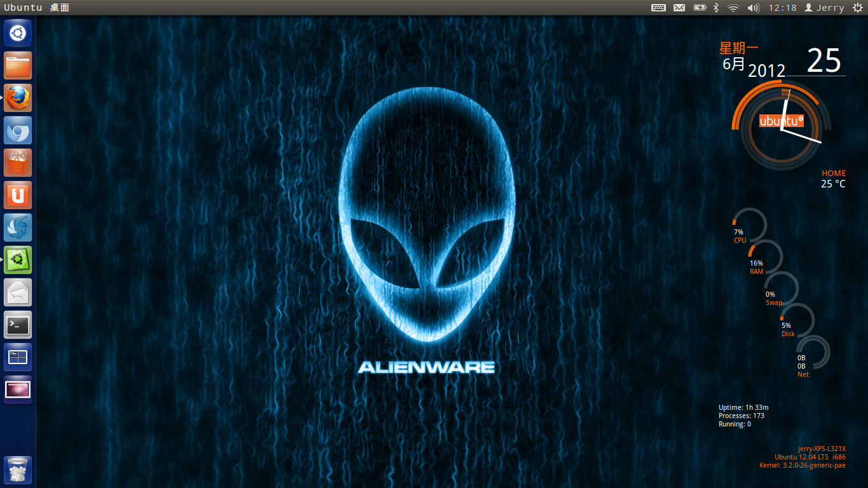
Task: Open the messaging envelope indicator in panel
Action: pyautogui.click(x=679, y=8)
